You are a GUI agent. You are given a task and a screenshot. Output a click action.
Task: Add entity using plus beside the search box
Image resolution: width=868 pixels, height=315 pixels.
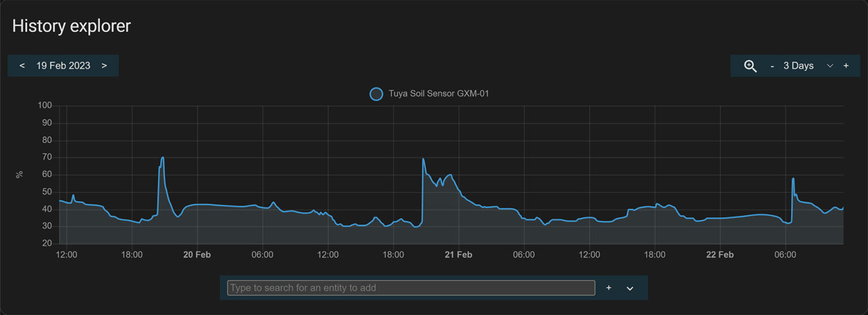609,288
